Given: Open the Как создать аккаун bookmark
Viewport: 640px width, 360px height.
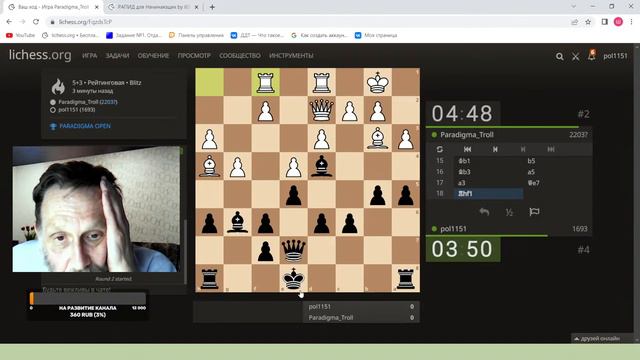Looking at the screenshot, I should 319,36.
